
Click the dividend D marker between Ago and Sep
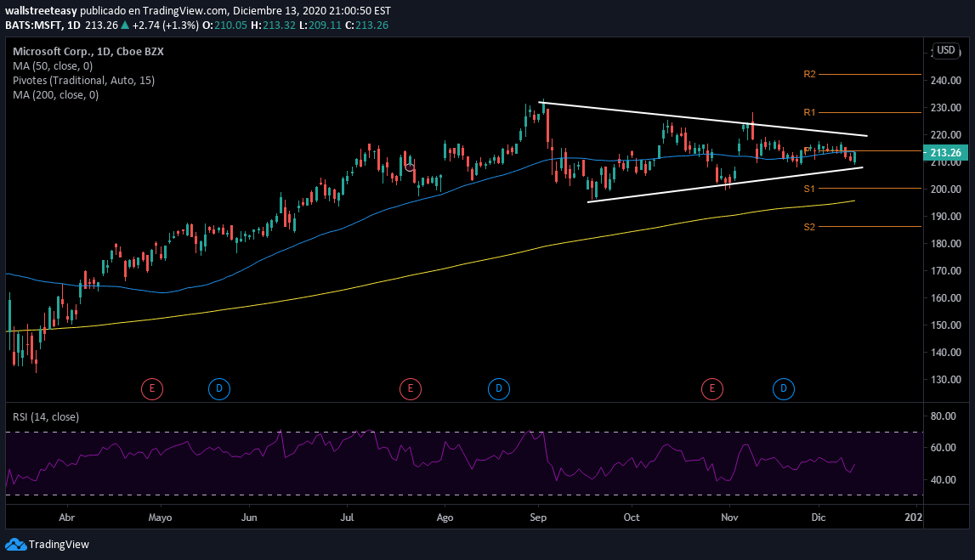tap(499, 390)
